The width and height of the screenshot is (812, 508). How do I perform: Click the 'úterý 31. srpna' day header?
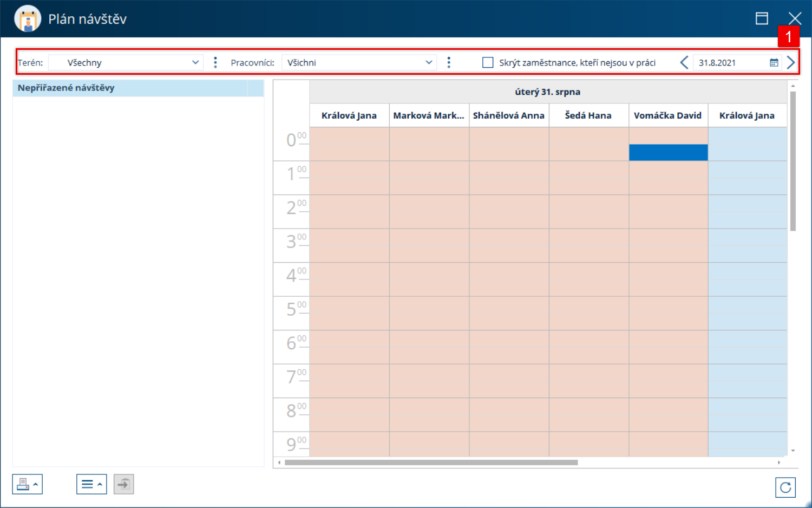pos(548,92)
